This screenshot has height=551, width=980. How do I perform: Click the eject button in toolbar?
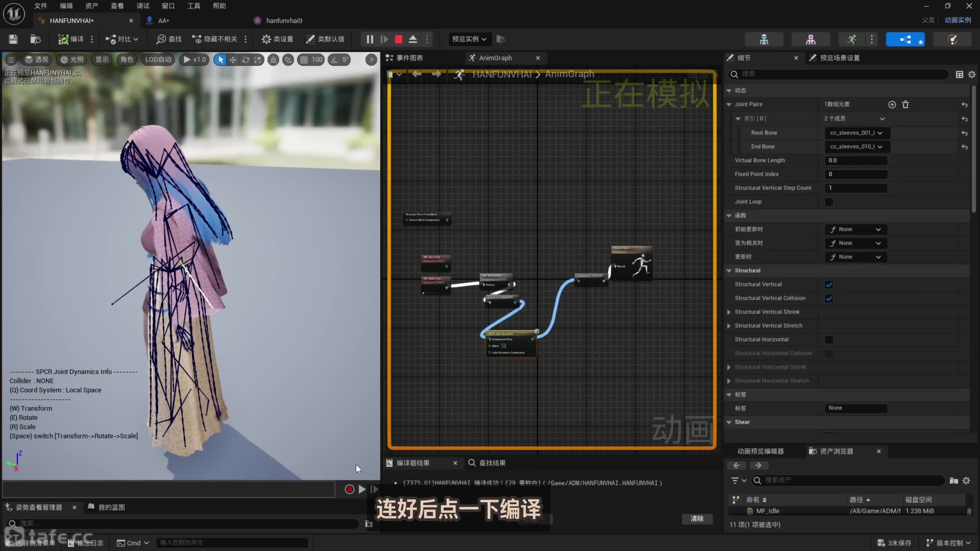[413, 39]
